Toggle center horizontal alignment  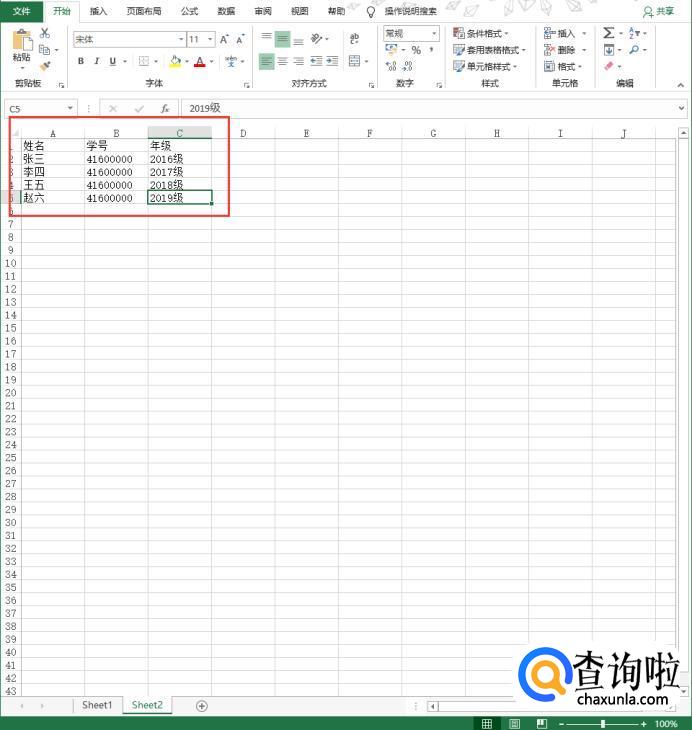[282, 61]
